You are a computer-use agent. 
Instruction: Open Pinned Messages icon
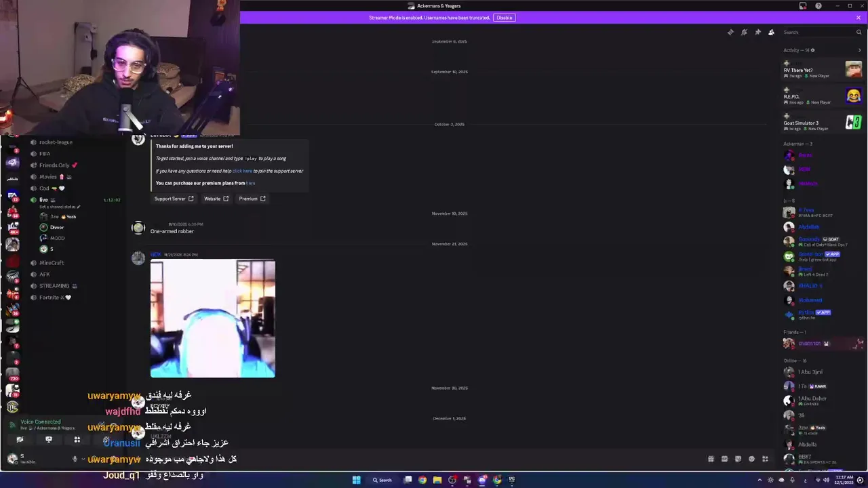[x=757, y=33]
